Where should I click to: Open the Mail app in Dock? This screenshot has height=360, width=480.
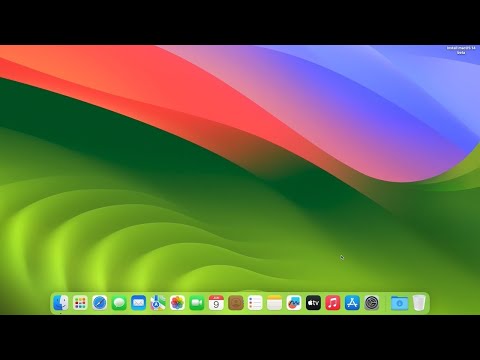pos(138,303)
